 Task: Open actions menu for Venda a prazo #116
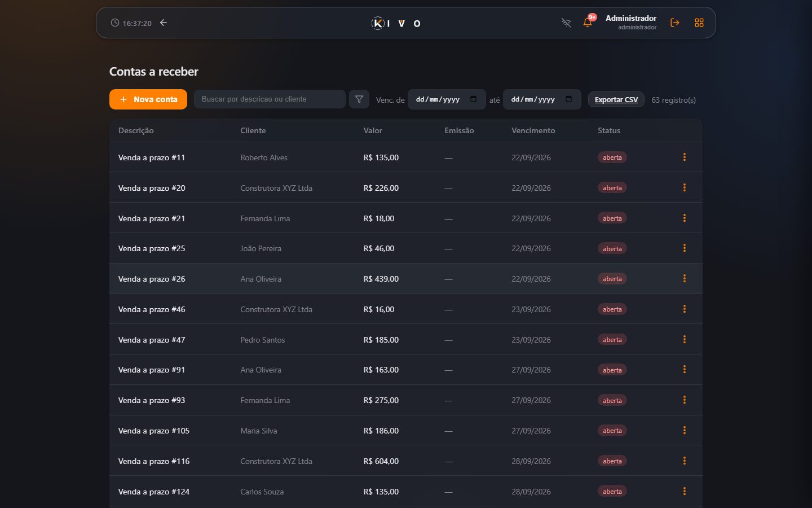coord(685,461)
